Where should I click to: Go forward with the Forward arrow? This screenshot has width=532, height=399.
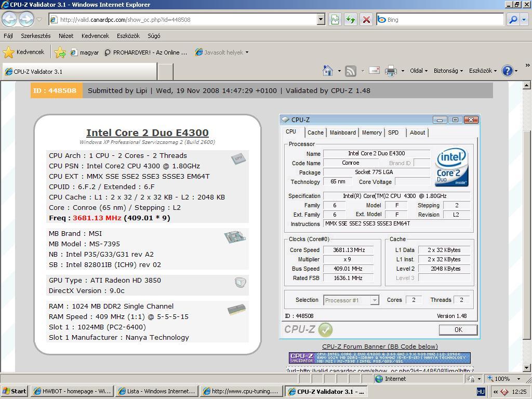26,19
